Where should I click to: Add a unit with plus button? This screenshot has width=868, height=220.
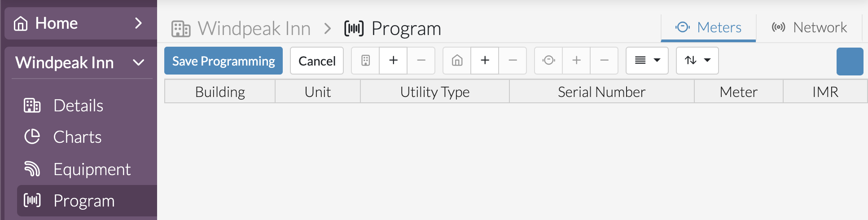point(485,61)
